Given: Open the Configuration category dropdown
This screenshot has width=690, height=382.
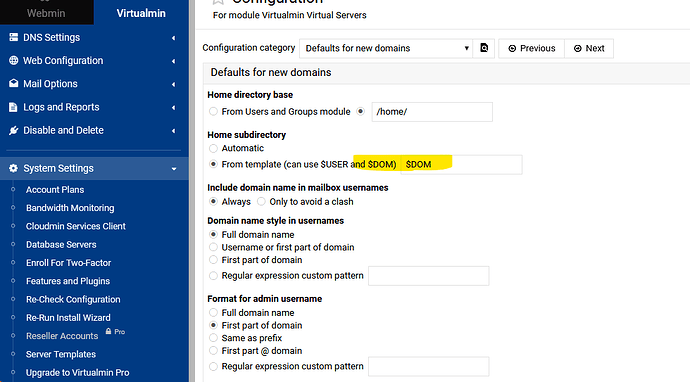Looking at the screenshot, I should 386,48.
